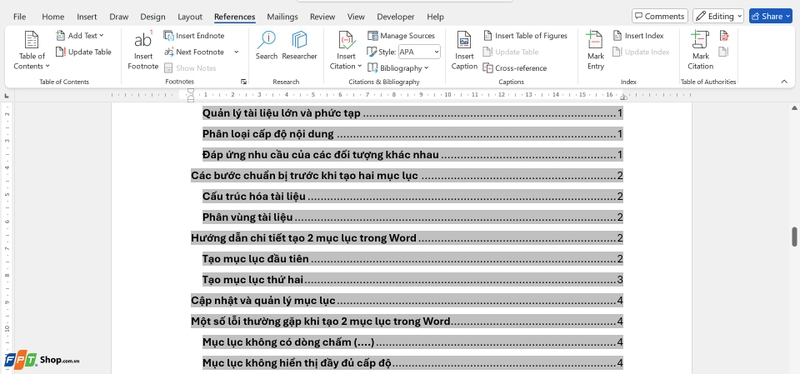Click Cross-reference
The image size is (800, 374).
coord(515,68)
